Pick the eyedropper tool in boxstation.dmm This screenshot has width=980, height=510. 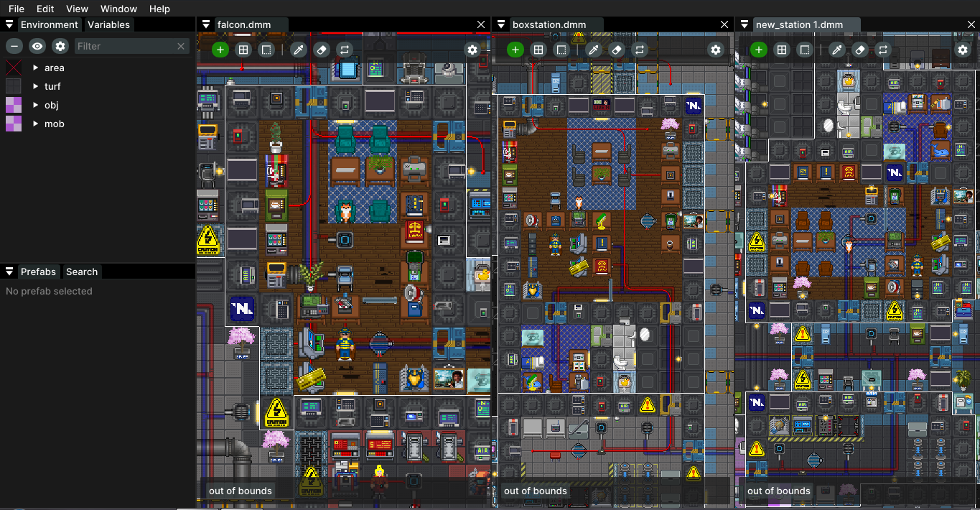pyautogui.click(x=594, y=50)
